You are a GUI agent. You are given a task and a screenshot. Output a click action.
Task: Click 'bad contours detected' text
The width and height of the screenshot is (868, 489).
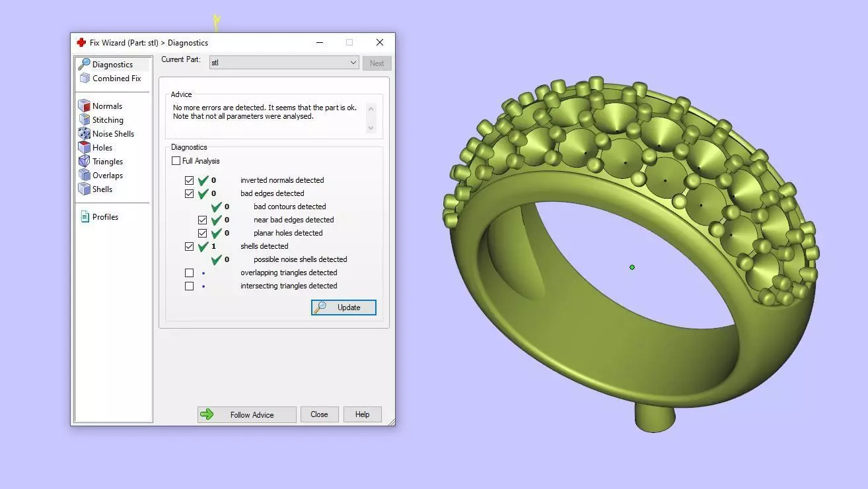[x=289, y=207]
